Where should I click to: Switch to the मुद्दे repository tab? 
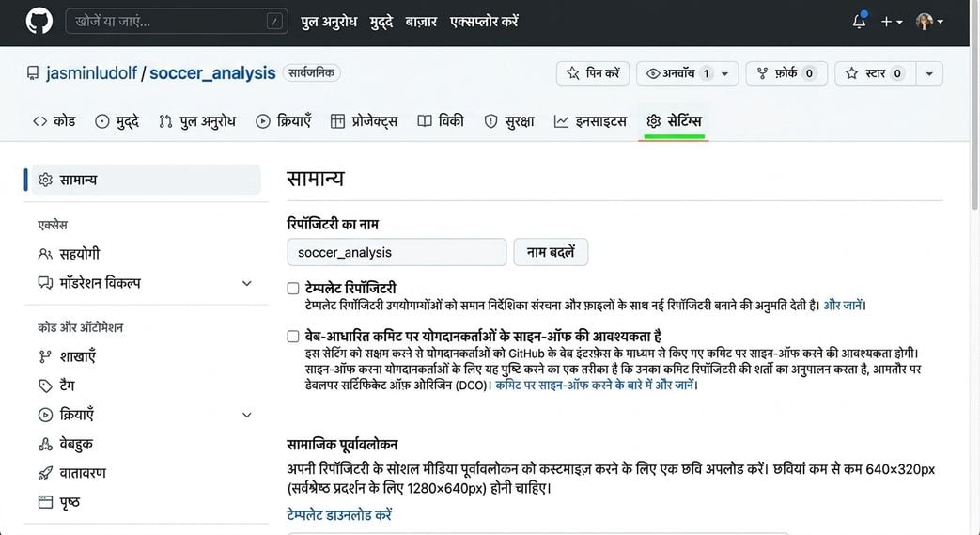(x=117, y=120)
